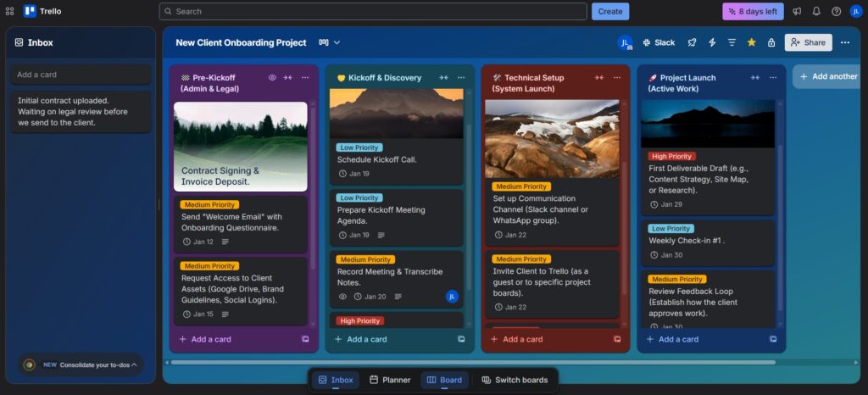Image resolution: width=868 pixels, height=395 pixels.
Task: Open the JL account avatar in top bar
Action: (x=856, y=11)
